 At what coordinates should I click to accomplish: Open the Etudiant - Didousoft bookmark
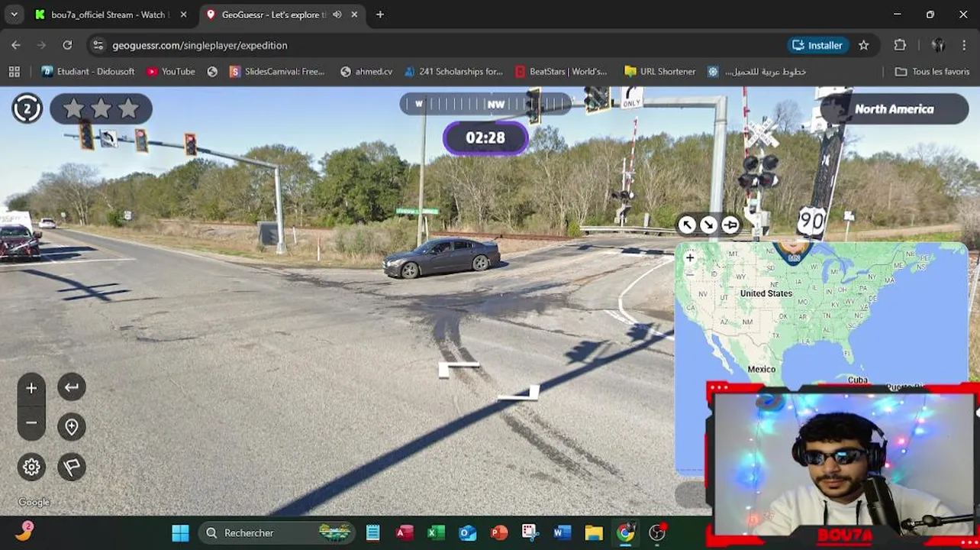coord(88,71)
